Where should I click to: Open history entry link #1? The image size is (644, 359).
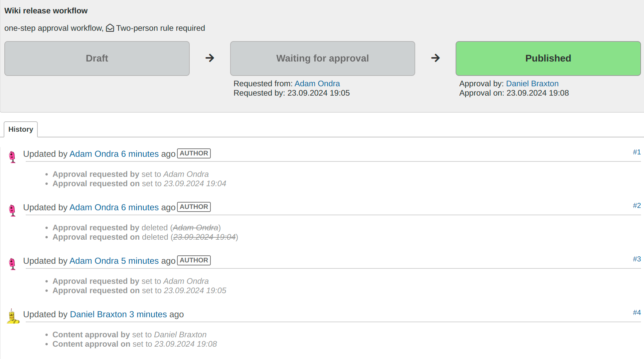[x=637, y=152]
